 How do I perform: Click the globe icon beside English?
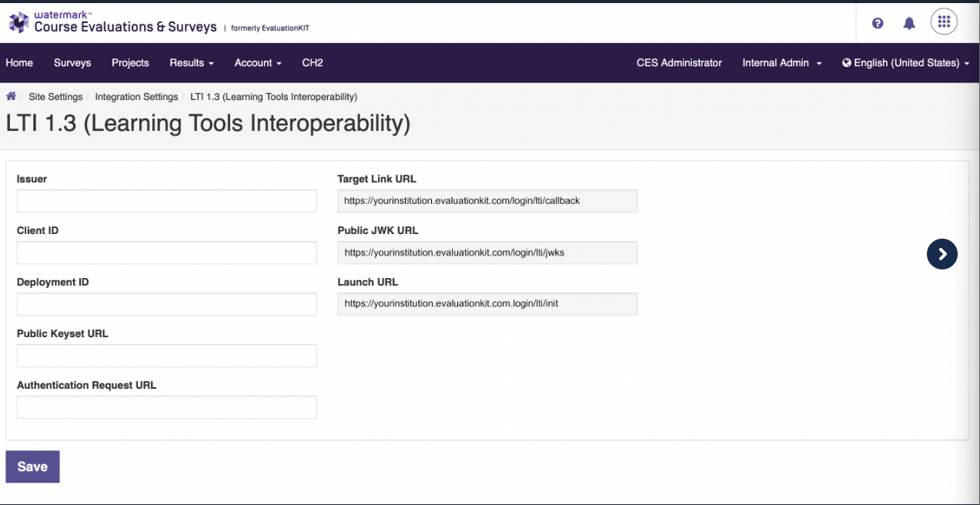point(847,63)
